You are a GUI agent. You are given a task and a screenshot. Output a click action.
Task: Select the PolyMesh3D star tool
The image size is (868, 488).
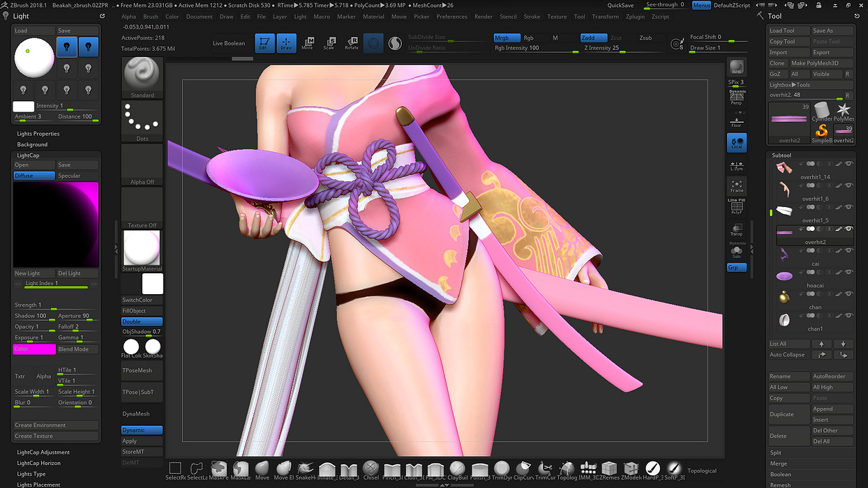[x=844, y=112]
